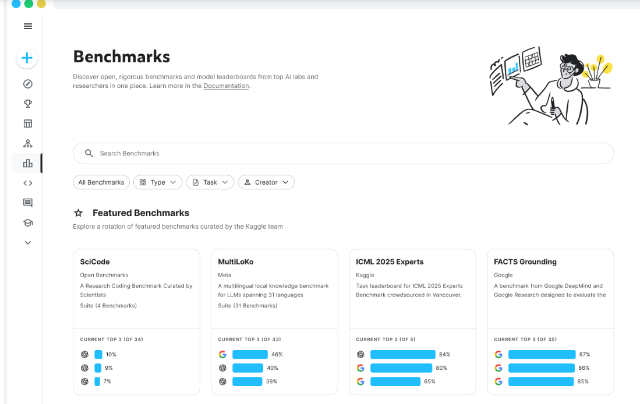Expand the sidebar More chevron
This screenshot has width=640, height=404.
click(28, 242)
